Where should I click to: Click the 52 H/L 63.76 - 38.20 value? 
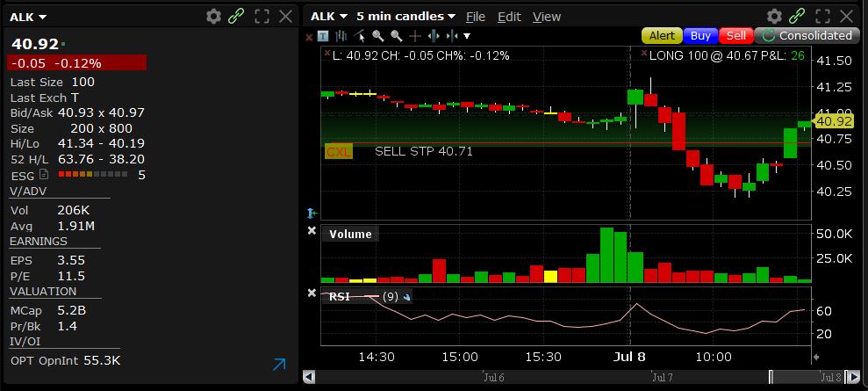coord(101,160)
